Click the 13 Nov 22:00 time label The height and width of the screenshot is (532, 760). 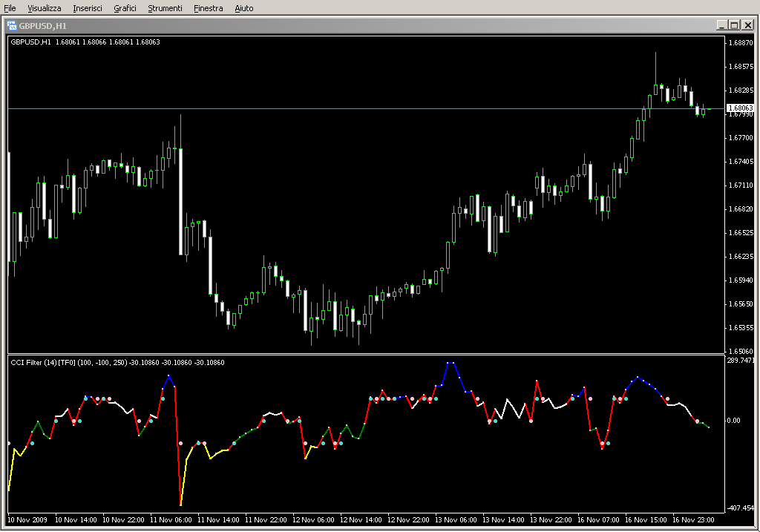click(x=551, y=520)
